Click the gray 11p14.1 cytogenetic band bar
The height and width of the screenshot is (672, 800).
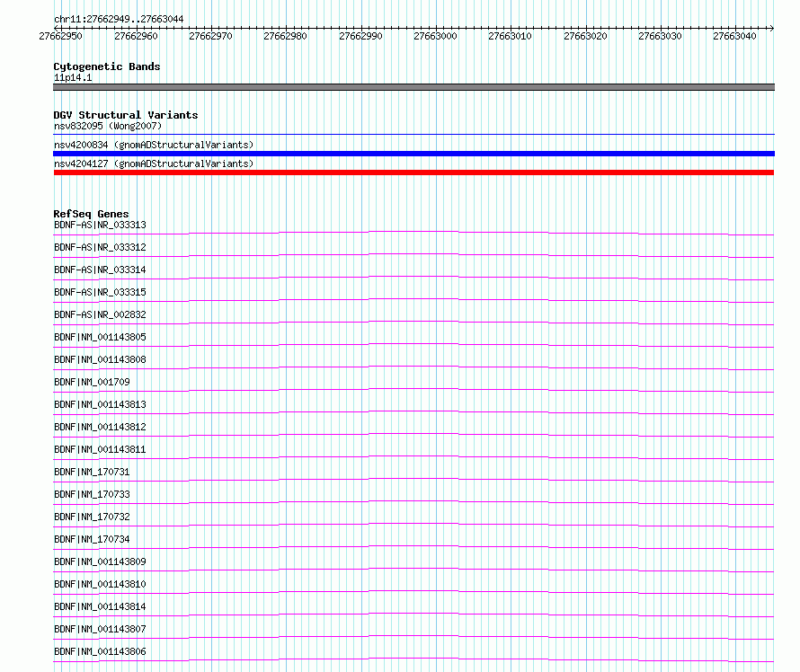tap(413, 87)
